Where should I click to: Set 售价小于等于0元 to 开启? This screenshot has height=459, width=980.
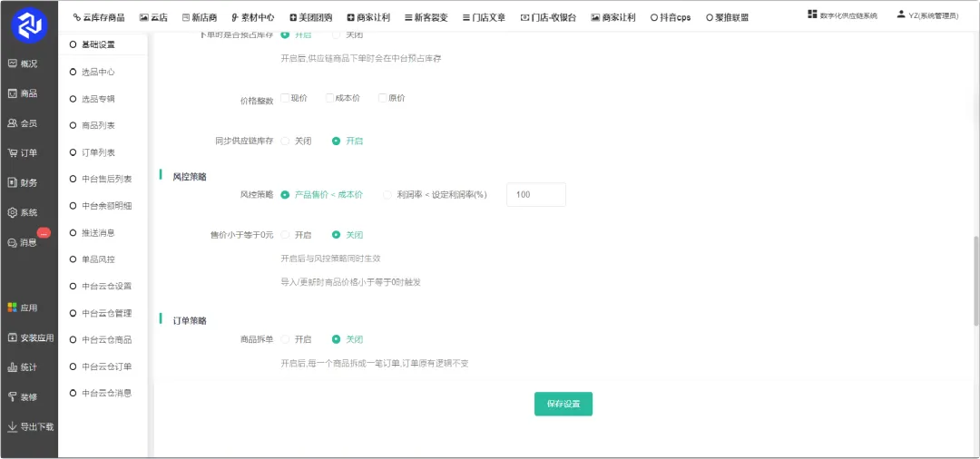(285, 235)
